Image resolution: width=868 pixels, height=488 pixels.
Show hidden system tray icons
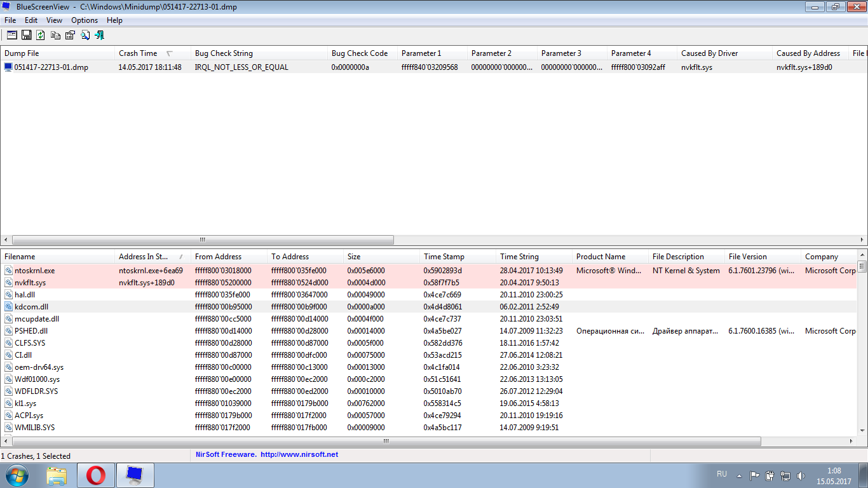click(739, 475)
